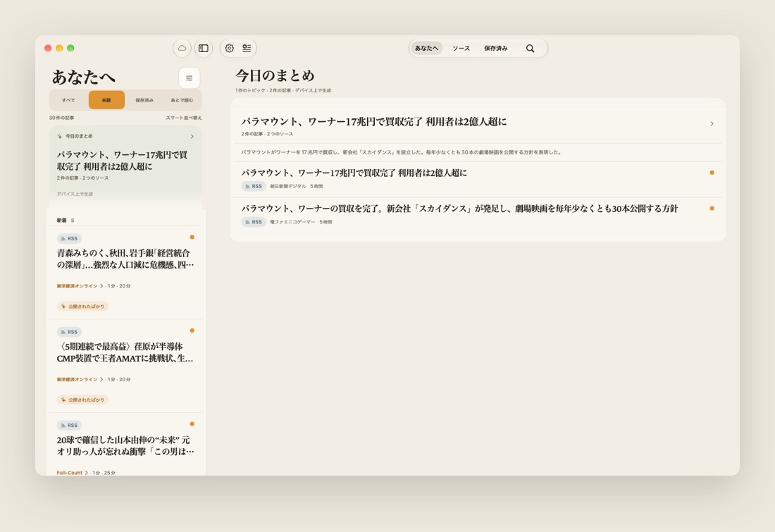
Task: Click 2件の記事・2つのソース under main topic
Action: coord(267,134)
